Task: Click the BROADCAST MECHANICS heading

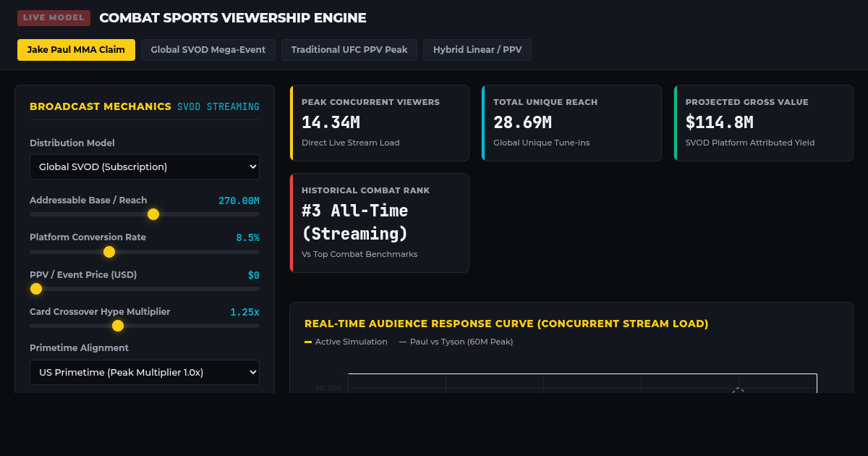Action: [101, 106]
